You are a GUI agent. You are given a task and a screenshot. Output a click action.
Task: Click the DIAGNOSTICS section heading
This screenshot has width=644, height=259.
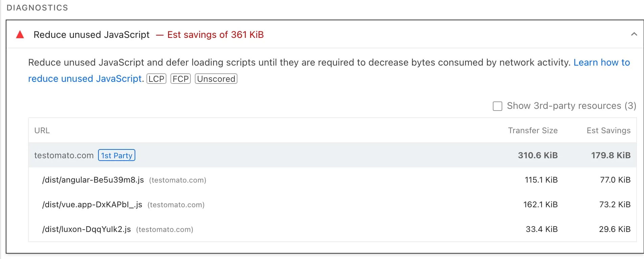pos(37,7)
